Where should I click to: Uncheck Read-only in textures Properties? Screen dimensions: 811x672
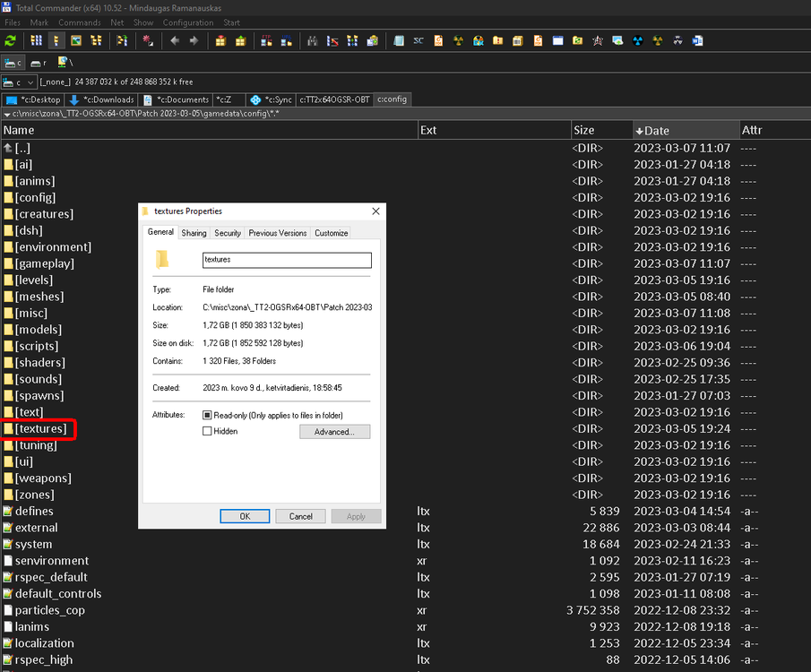coord(208,415)
